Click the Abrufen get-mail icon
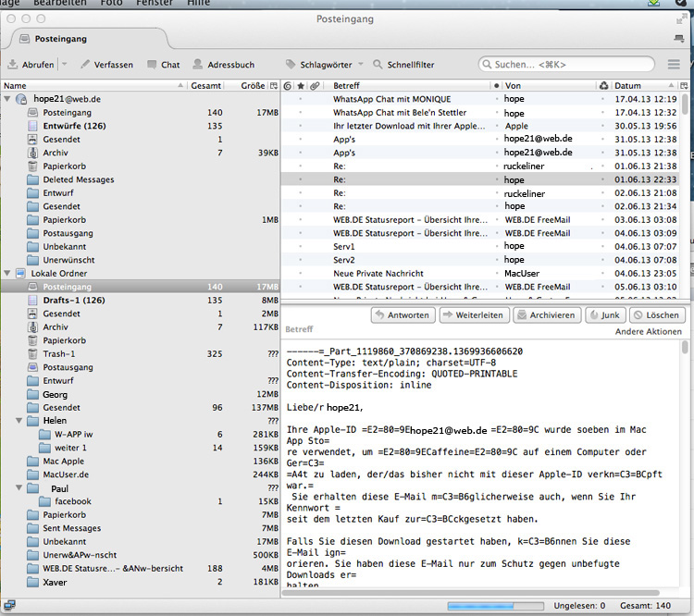Screen dimensions: 694x616 pos(13,65)
